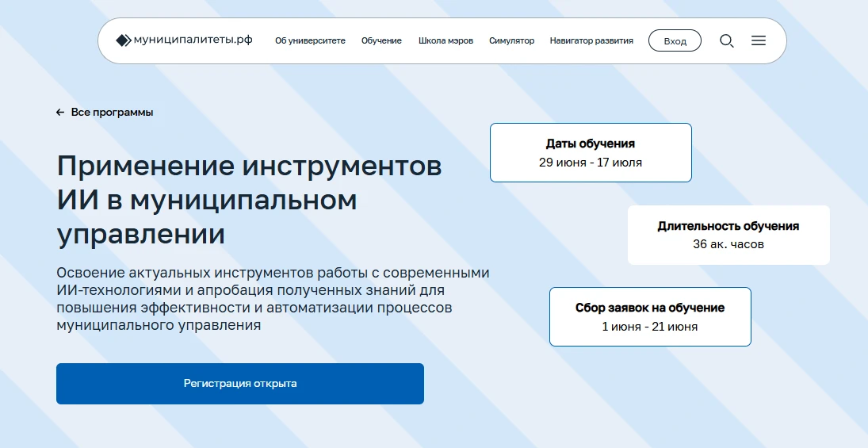Click the Сбор заявок на обучение heading
This screenshot has width=868, height=448.
pyautogui.click(x=650, y=308)
